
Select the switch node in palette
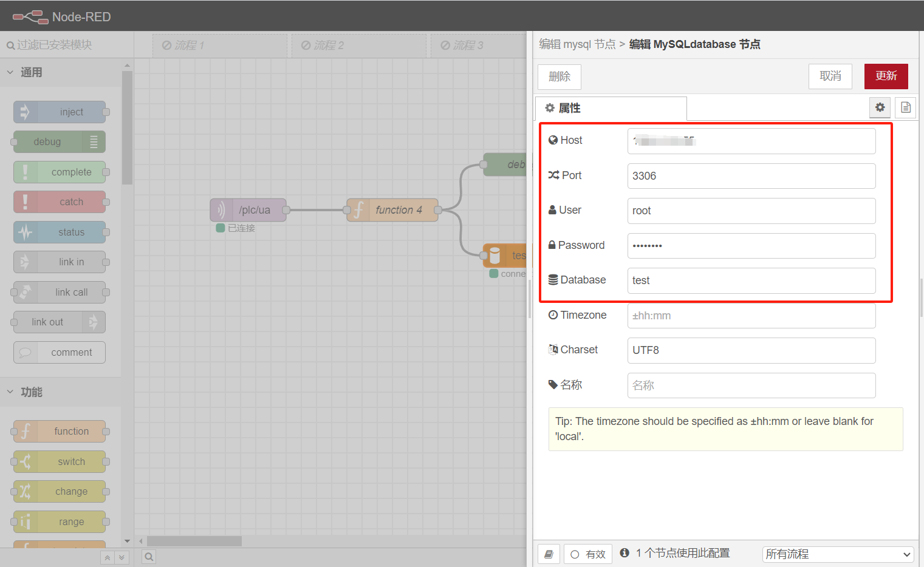click(x=60, y=462)
